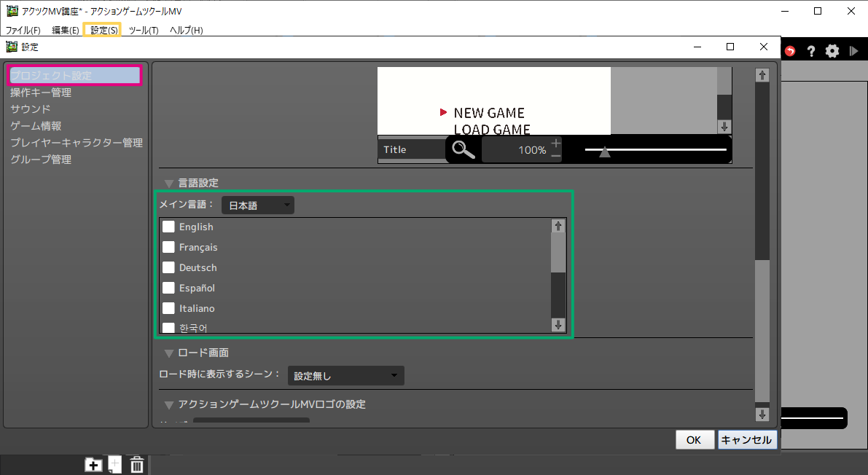
Task: Click the trash can delete icon
Action: [137, 465]
